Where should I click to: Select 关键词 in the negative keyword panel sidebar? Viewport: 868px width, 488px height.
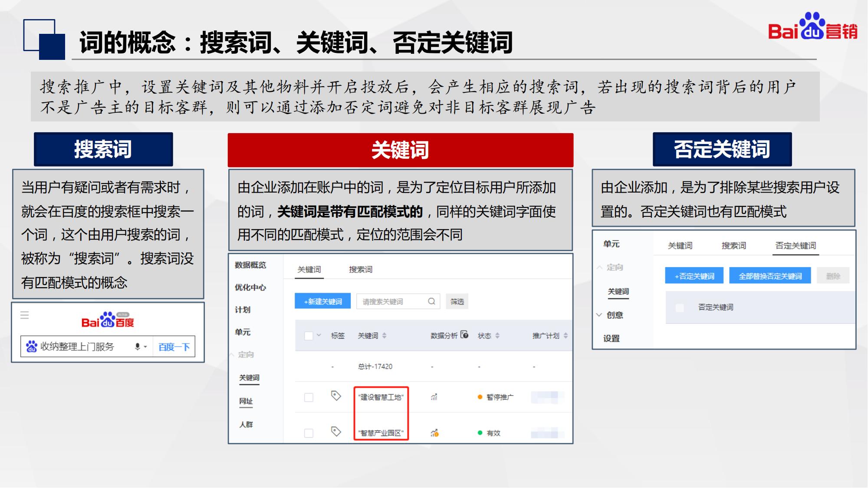point(618,291)
